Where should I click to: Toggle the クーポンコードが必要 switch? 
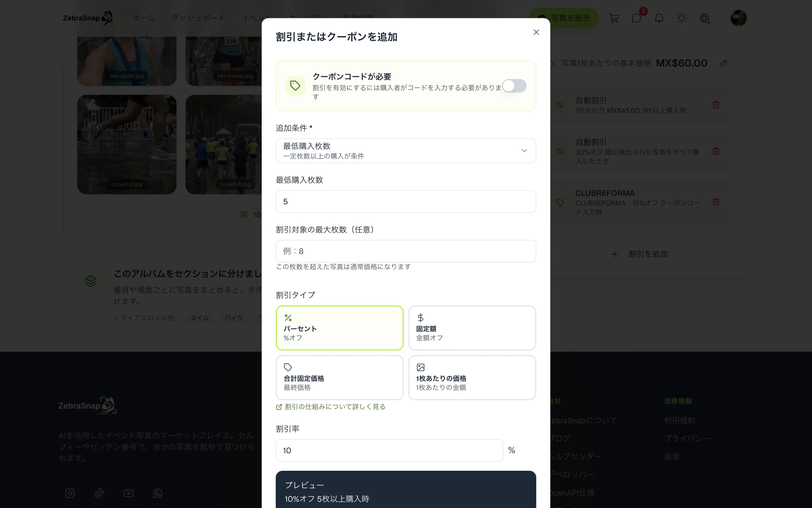tap(514, 86)
